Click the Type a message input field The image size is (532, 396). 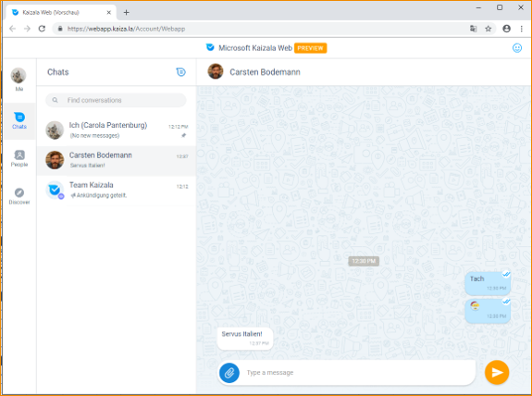pos(356,373)
